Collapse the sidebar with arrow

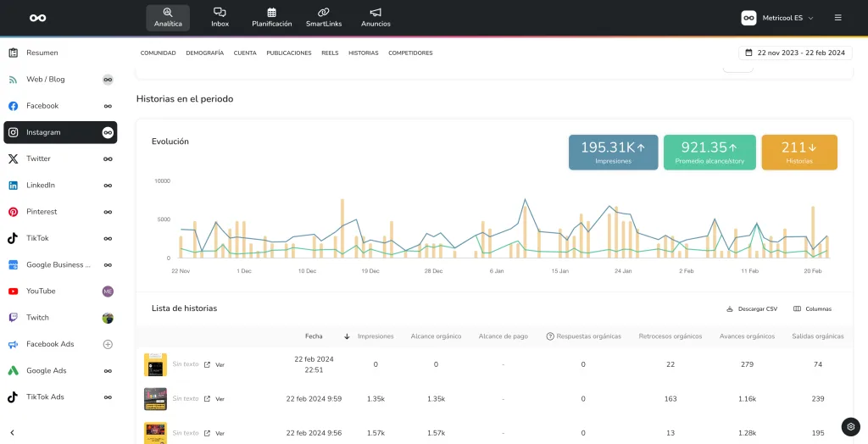[12, 432]
